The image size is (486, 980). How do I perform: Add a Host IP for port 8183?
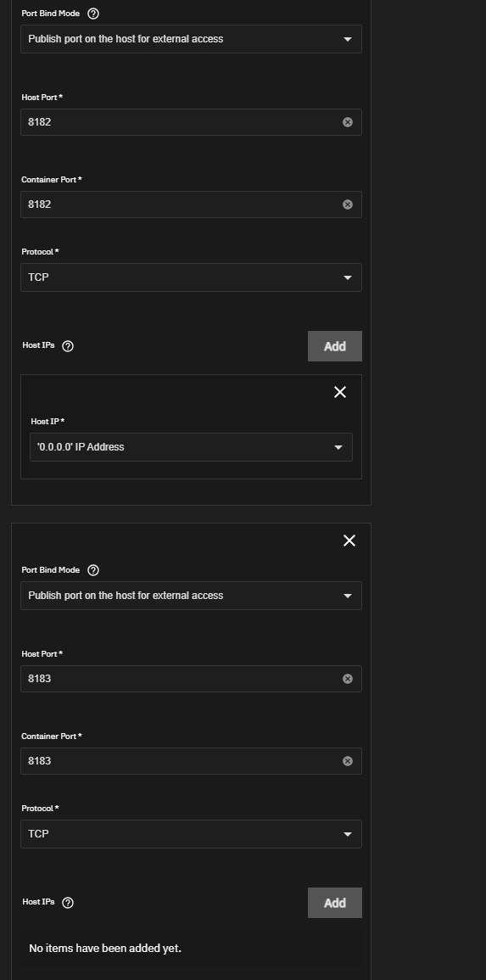pyautogui.click(x=335, y=903)
